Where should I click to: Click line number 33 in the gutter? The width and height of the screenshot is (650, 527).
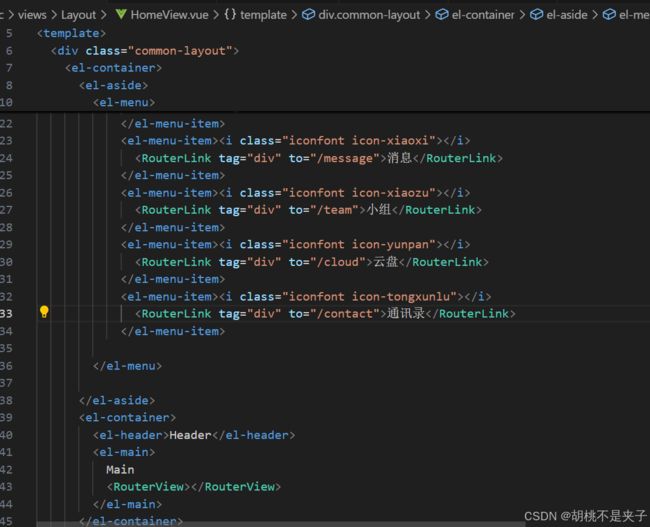pos(6,313)
